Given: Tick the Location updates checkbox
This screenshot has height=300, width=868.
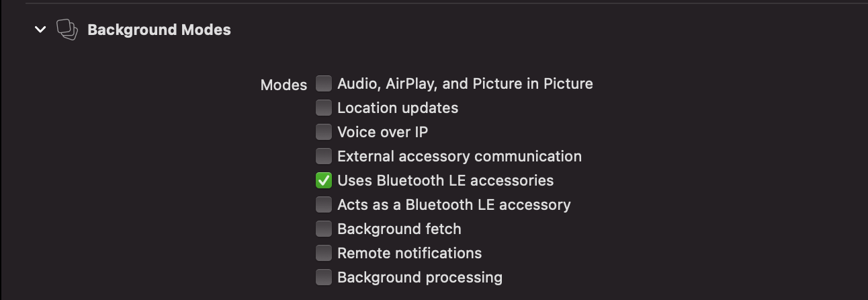Looking at the screenshot, I should tap(324, 108).
